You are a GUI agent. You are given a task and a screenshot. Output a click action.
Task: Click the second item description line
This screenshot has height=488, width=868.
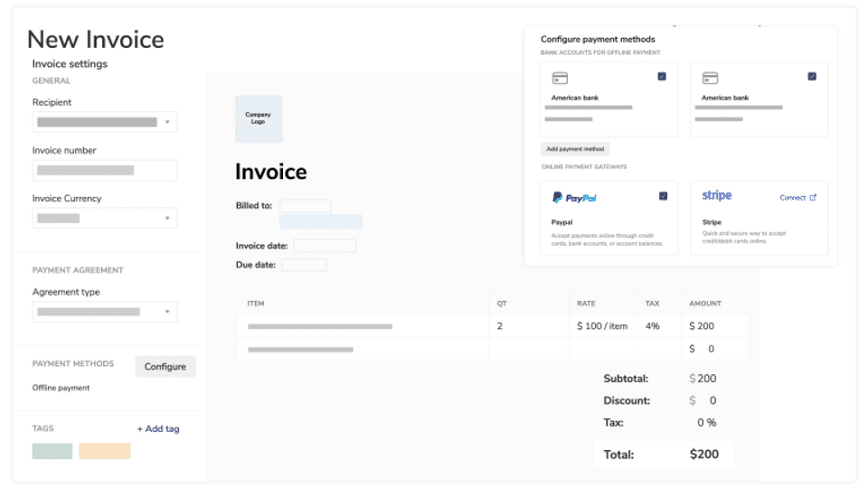pos(300,350)
